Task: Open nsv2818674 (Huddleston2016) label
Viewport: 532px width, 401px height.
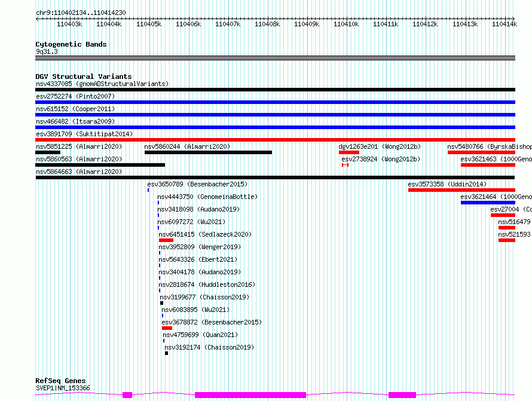Action: pos(207,284)
